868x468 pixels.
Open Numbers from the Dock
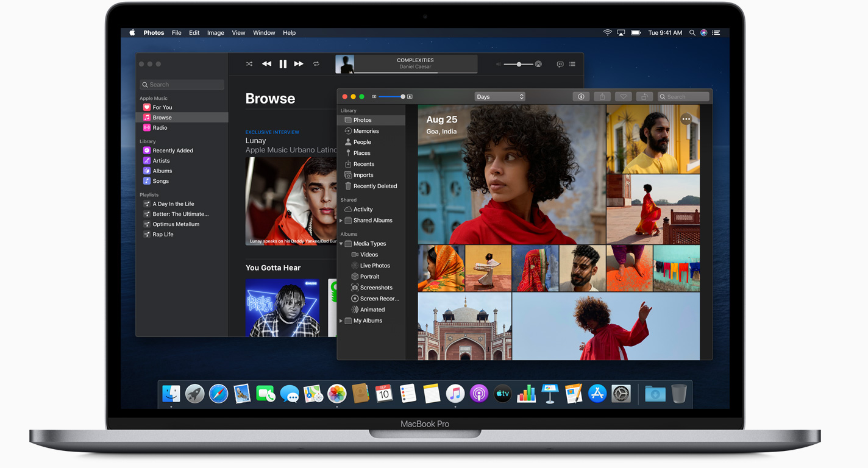click(x=526, y=394)
